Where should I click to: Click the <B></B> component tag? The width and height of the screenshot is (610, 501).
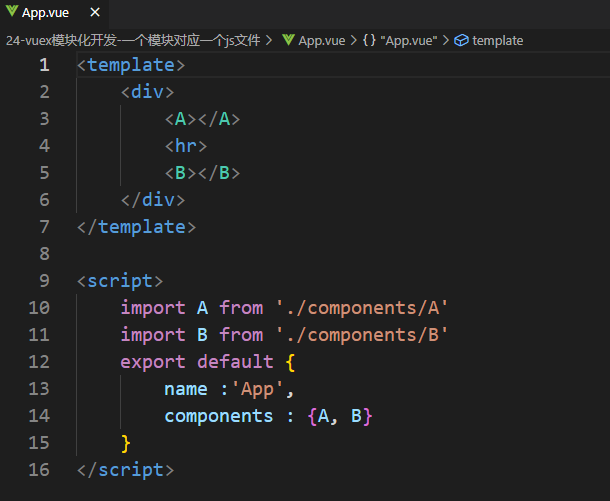(x=202, y=173)
